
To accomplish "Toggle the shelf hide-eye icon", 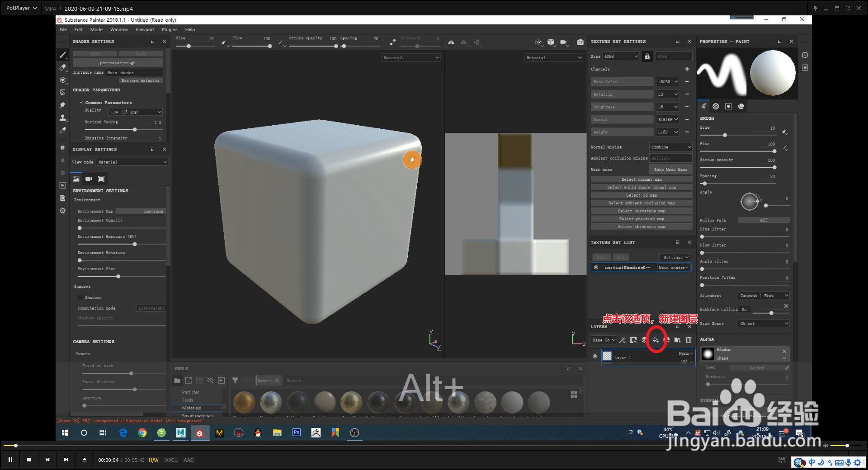I will coord(210,381).
